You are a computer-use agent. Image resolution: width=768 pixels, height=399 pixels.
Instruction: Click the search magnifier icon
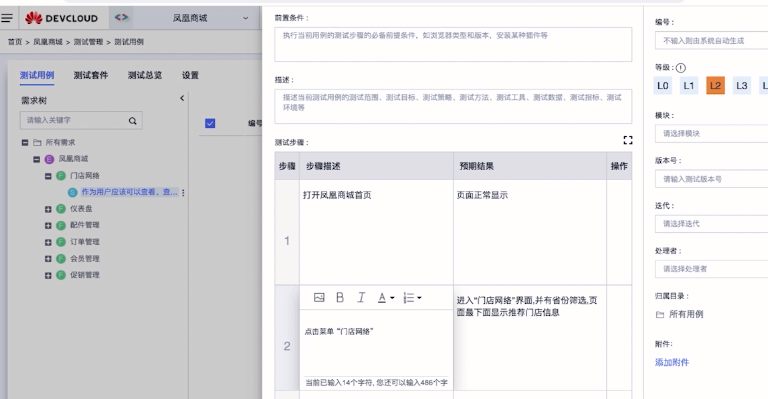[x=133, y=121]
